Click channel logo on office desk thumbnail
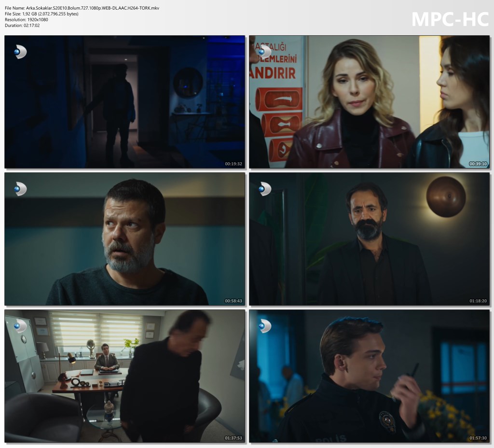 [x=20, y=326]
